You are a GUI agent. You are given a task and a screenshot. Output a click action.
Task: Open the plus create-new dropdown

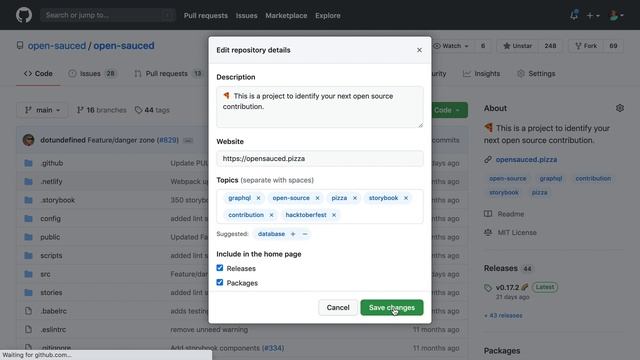593,16
